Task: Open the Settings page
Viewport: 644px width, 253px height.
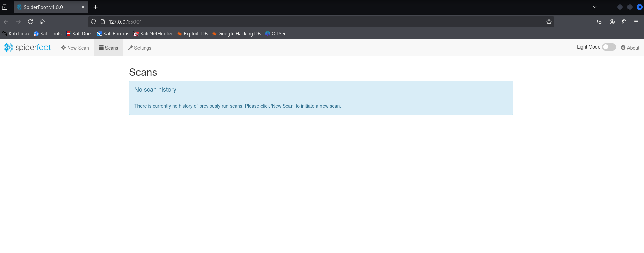Action: pos(140,48)
